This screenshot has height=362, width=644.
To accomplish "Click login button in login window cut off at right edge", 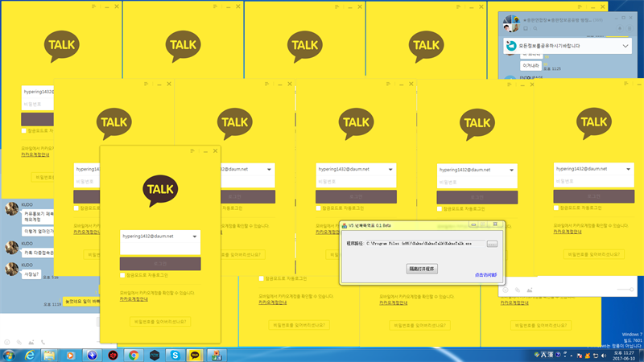I will point(594,196).
